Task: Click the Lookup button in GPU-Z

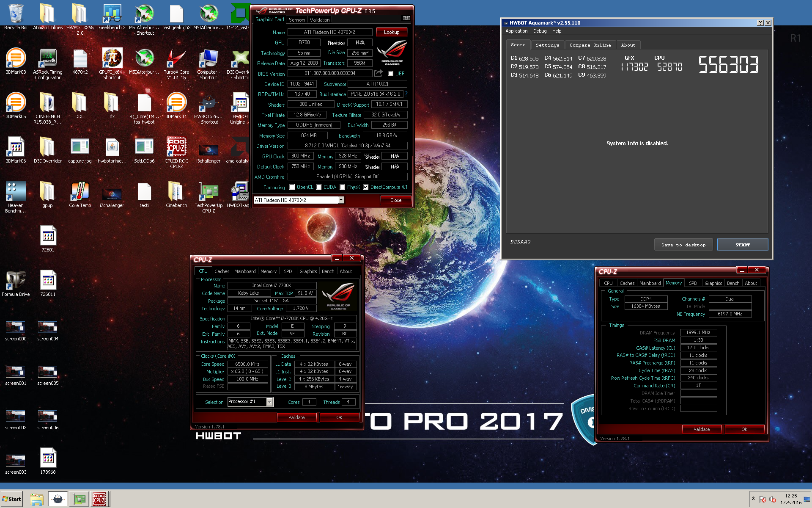Action: pyautogui.click(x=392, y=32)
